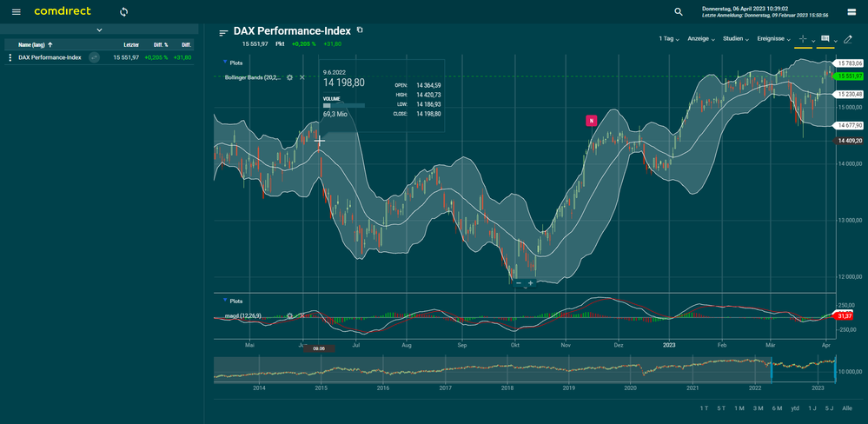Image resolution: width=868 pixels, height=424 pixels.
Task: Open the Ereignisse menu
Action: 773,39
